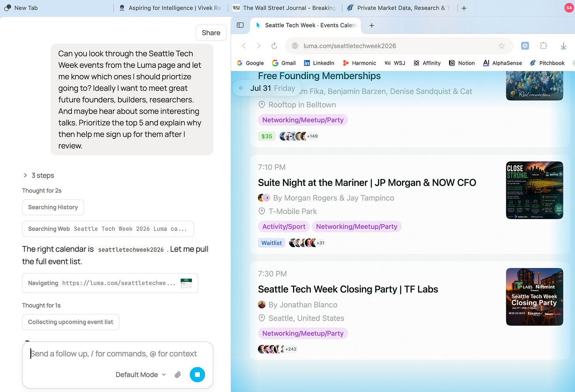Image resolution: width=575 pixels, height=392 pixels.
Task: Click Rooftop in Belltown location pin icon
Action: click(x=261, y=105)
